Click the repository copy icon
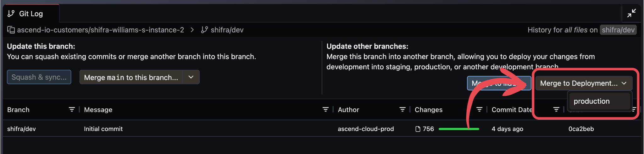This screenshot has width=644, height=154. [11, 30]
